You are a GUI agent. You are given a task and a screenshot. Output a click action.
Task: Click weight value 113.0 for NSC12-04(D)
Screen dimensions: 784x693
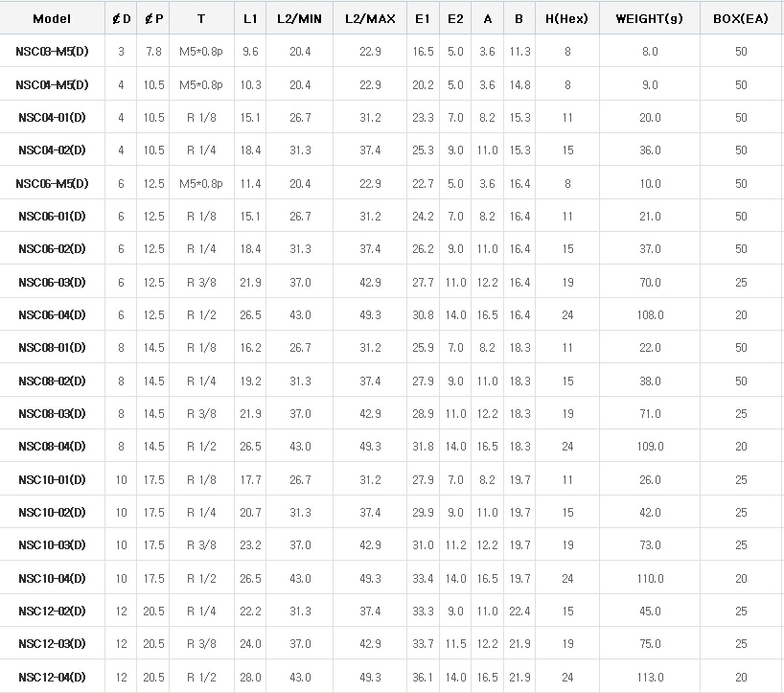[x=649, y=678]
